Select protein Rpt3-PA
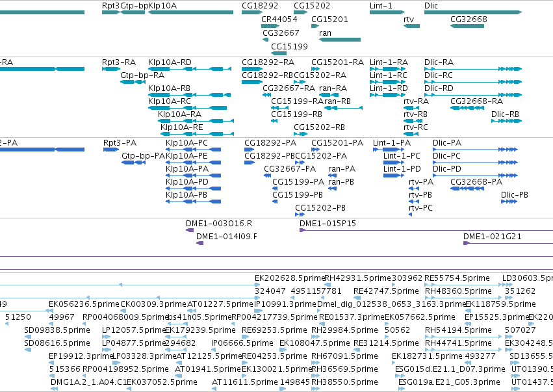 point(111,150)
